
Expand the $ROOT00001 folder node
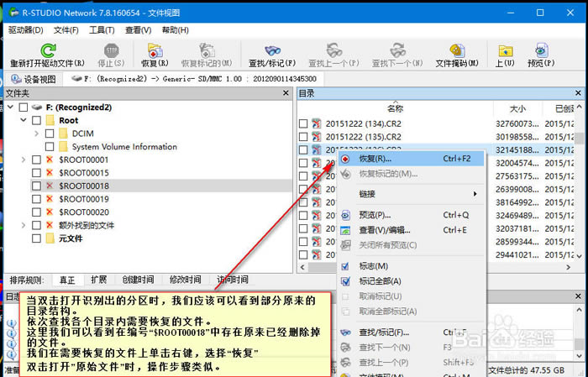pyautogui.click(x=23, y=160)
